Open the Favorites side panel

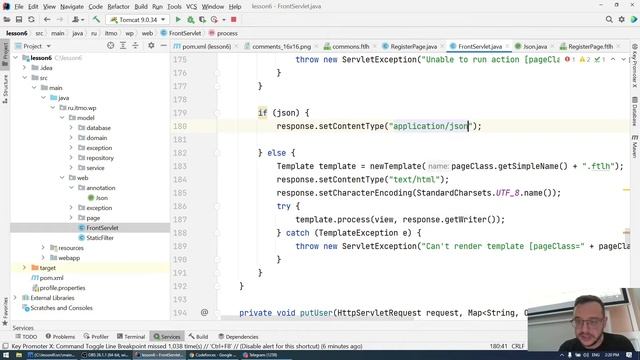point(5,311)
